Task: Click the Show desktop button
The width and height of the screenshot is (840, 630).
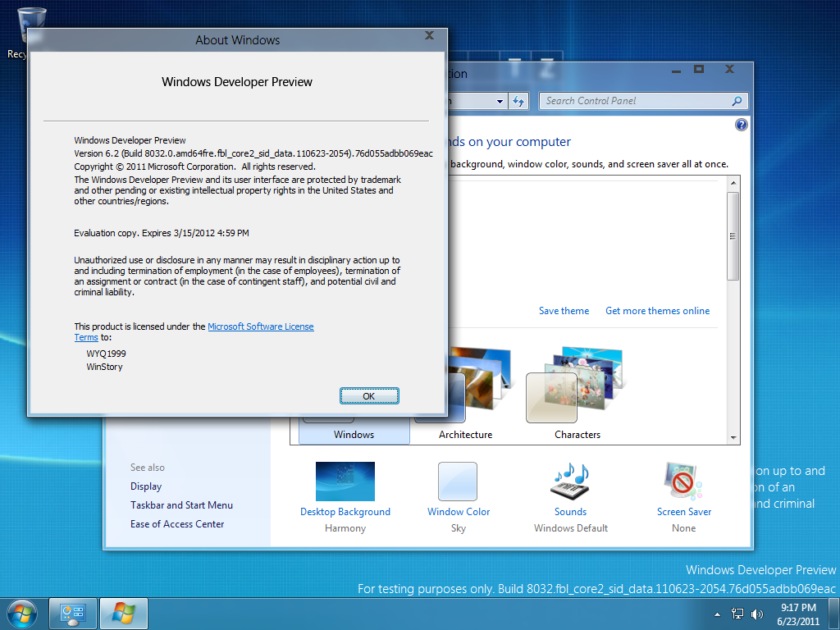Action: pos(833,614)
